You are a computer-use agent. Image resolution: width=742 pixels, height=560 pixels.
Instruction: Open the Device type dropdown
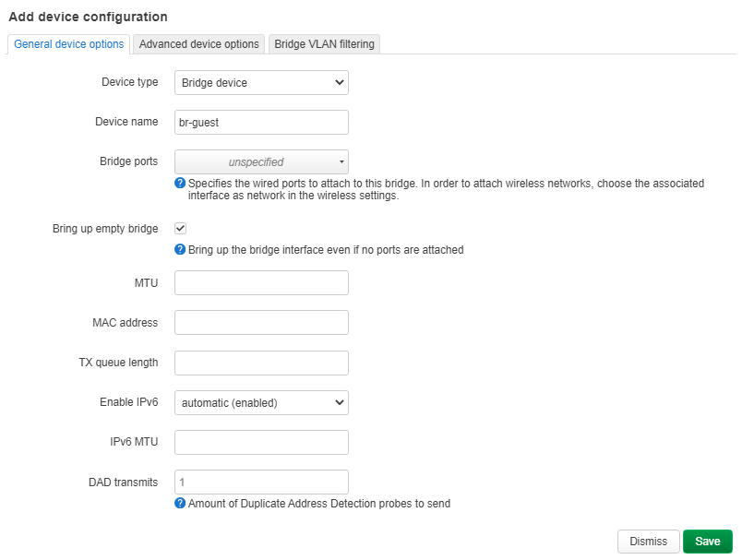point(261,83)
